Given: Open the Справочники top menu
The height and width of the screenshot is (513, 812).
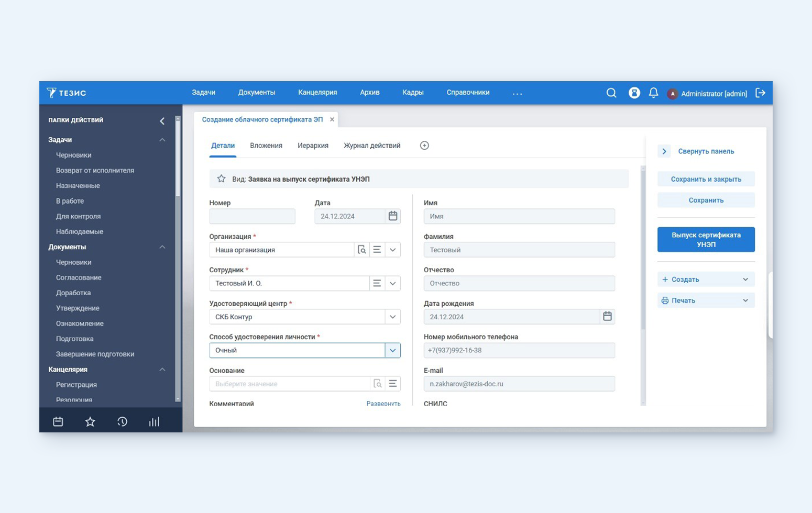Looking at the screenshot, I should (468, 93).
